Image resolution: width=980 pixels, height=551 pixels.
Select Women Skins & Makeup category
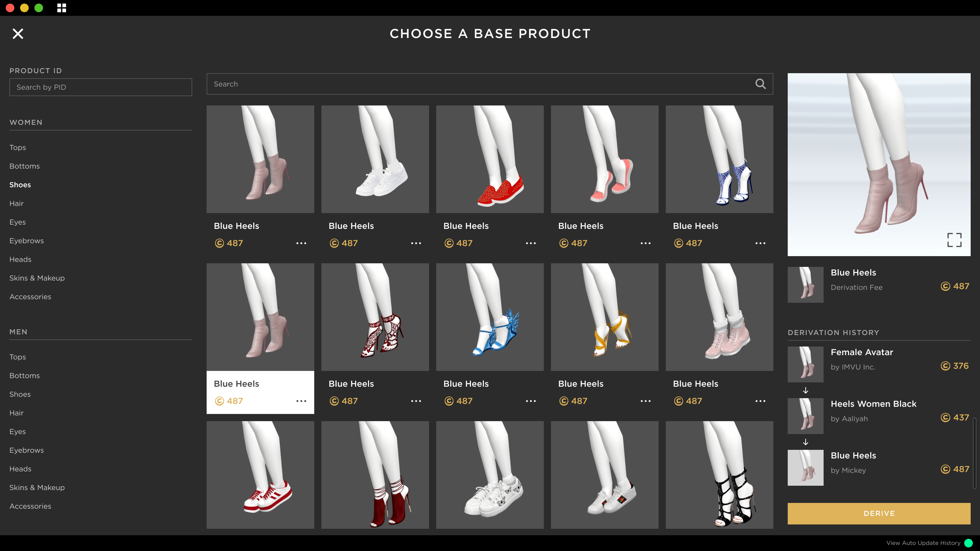(37, 278)
